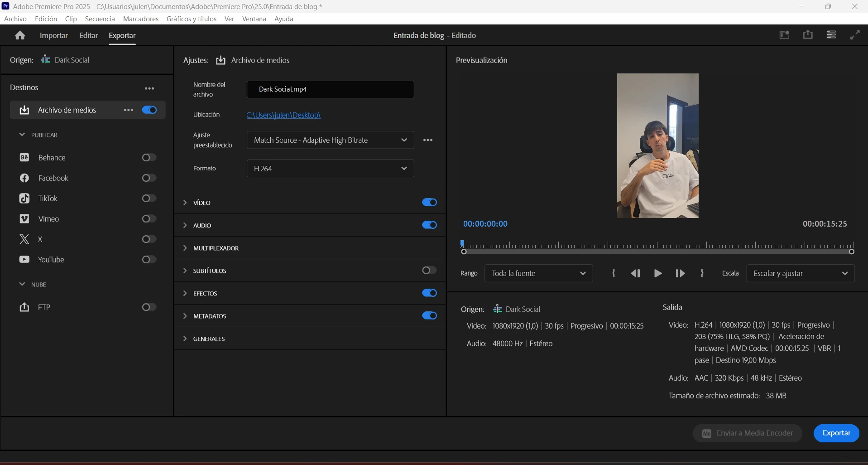
Task: Step forward one frame
Action: pos(680,273)
